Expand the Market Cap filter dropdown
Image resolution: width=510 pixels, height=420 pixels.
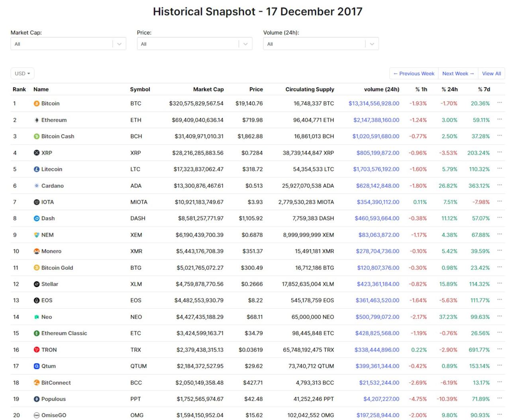pyautogui.click(x=68, y=44)
